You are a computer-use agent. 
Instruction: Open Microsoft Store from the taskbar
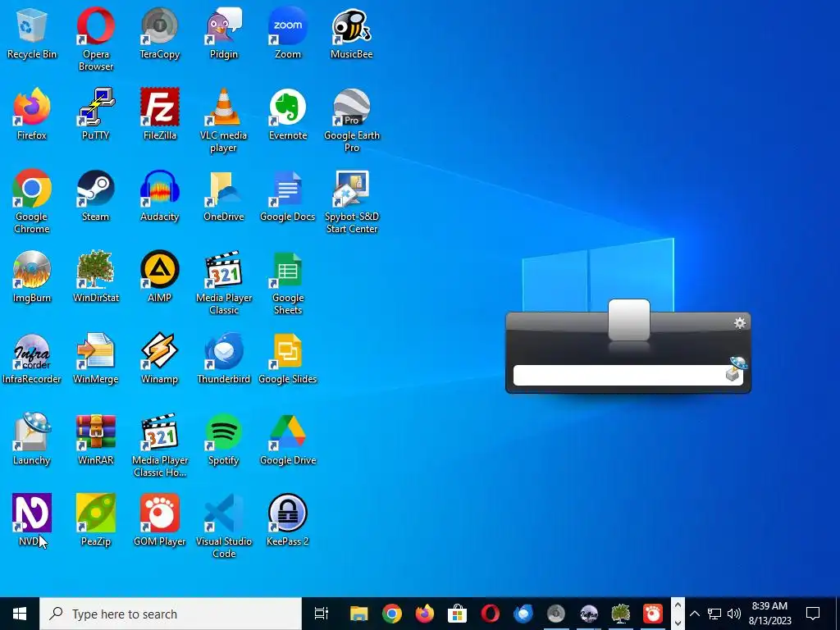457,614
